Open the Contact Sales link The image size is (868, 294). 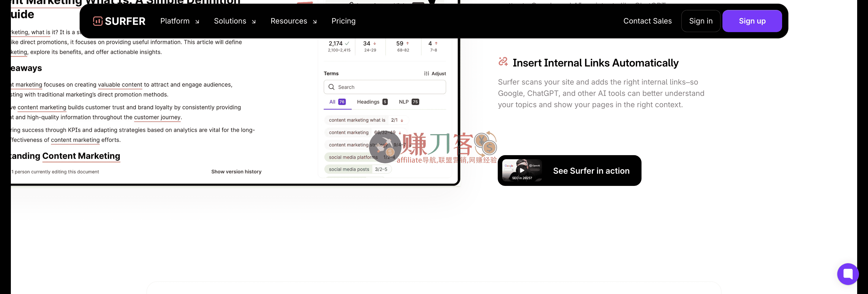tap(647, 21)
